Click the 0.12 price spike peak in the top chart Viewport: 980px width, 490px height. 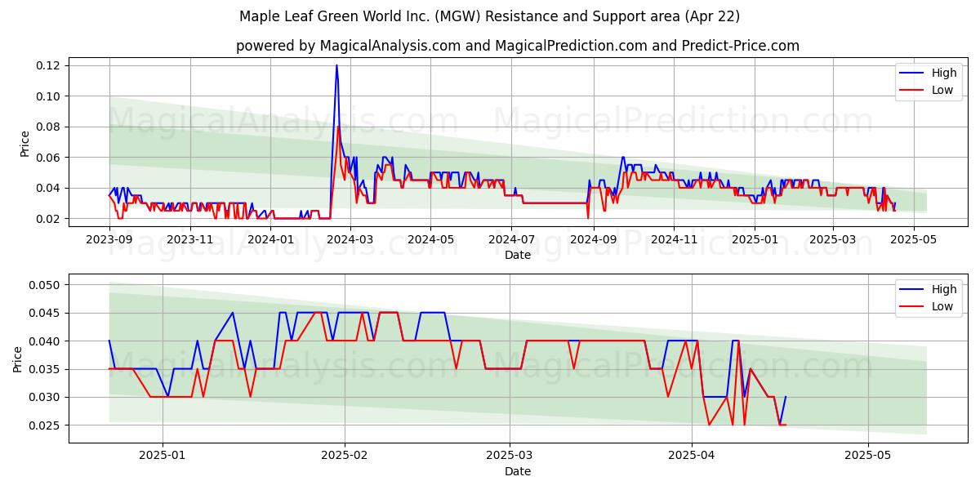[x=336, y=66]
